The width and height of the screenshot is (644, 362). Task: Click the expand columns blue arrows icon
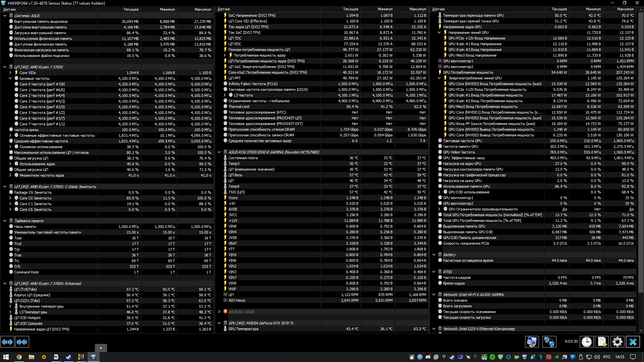[7, 342]
